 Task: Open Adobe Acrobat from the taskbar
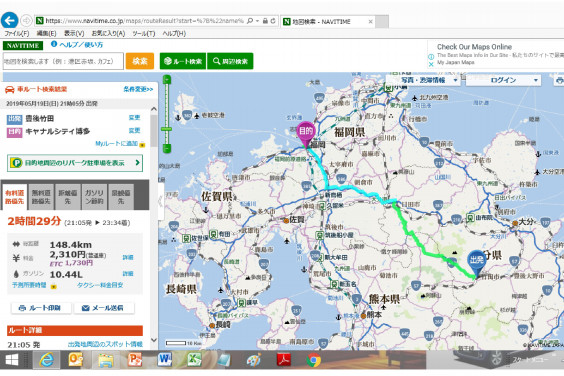[x=284, y=360]
